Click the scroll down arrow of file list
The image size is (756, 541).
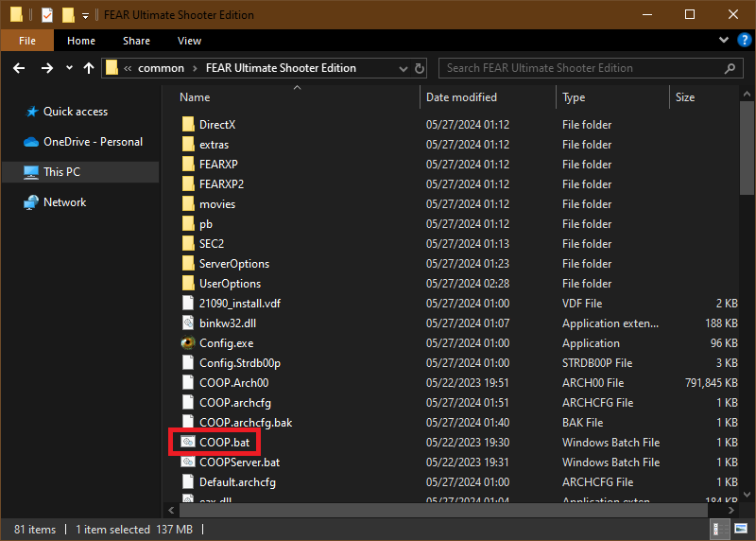coord(747,495)
